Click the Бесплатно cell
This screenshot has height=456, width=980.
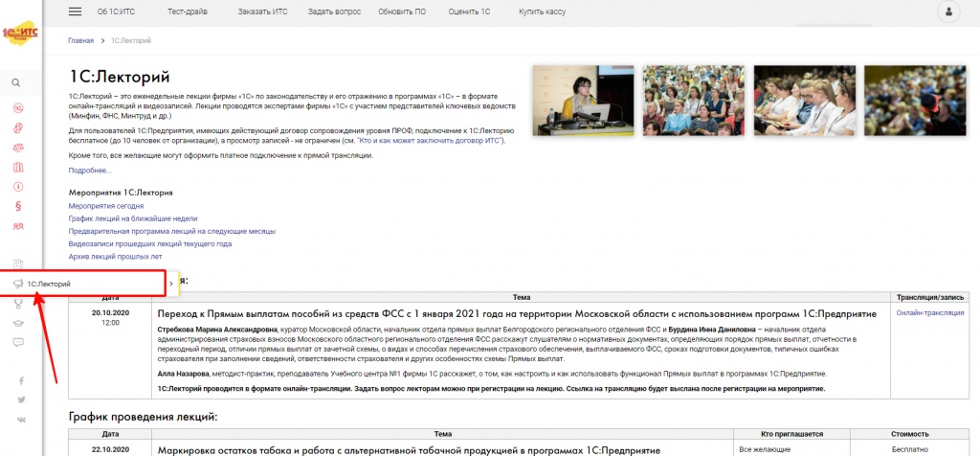click(910, 449)
